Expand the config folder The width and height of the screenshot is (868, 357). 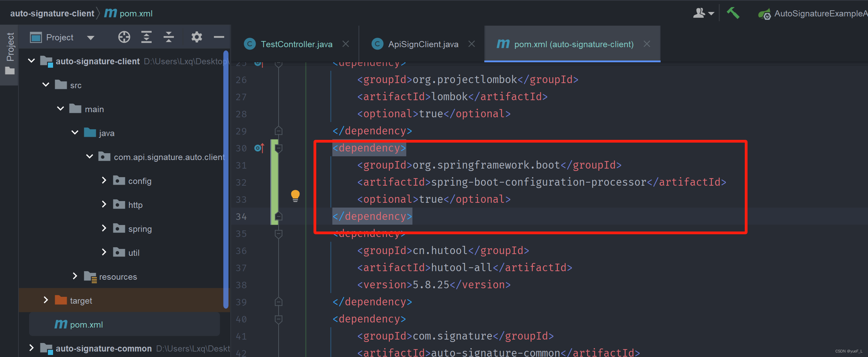[104, 181]
